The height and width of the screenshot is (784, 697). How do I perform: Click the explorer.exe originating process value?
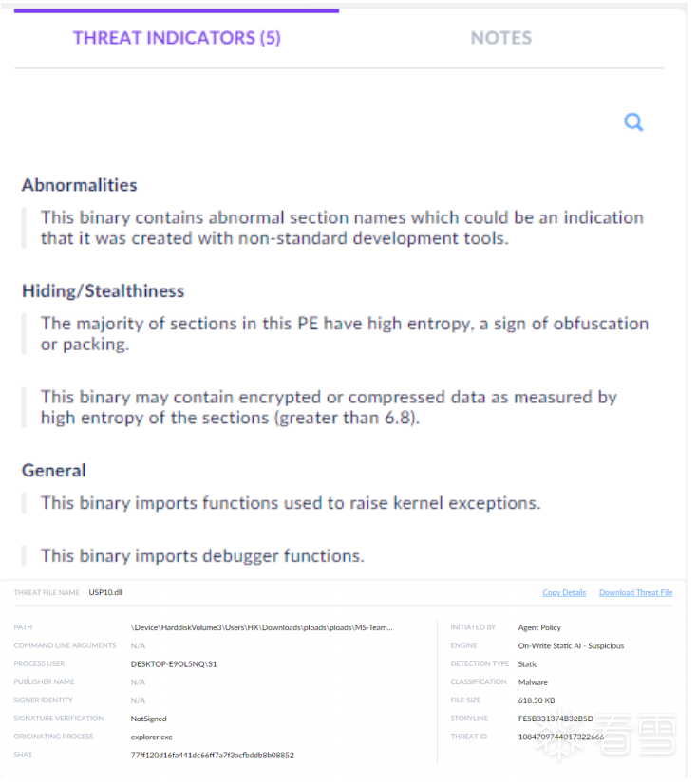[153, 737]
